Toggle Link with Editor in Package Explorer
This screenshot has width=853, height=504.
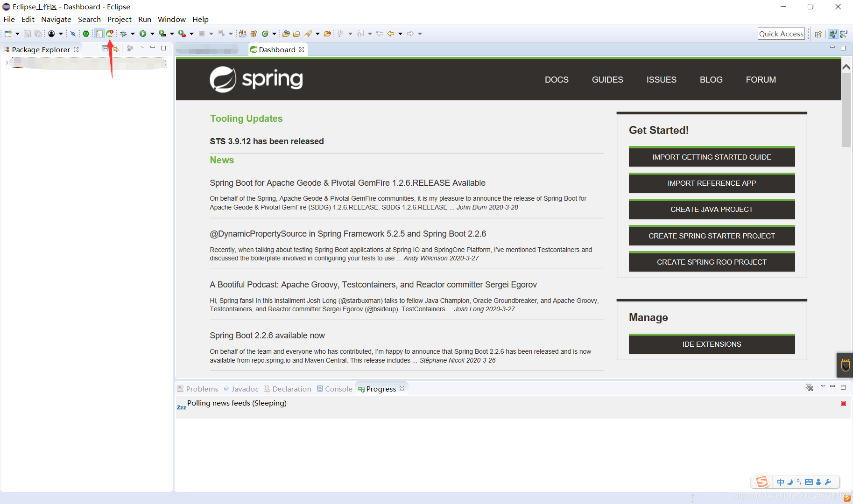pyautogui.click(x=115, y=49)
